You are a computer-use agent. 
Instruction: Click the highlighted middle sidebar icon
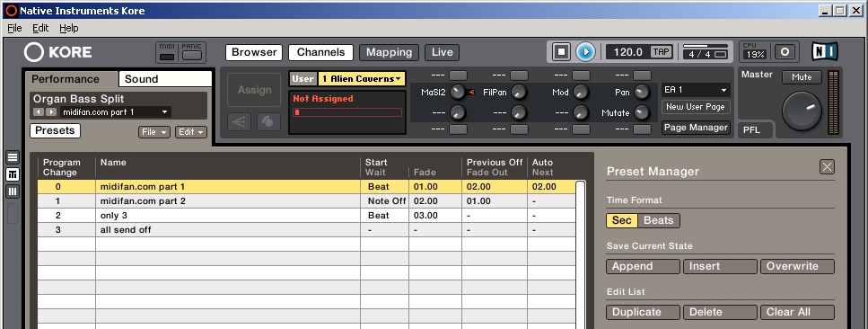[13, 174]
